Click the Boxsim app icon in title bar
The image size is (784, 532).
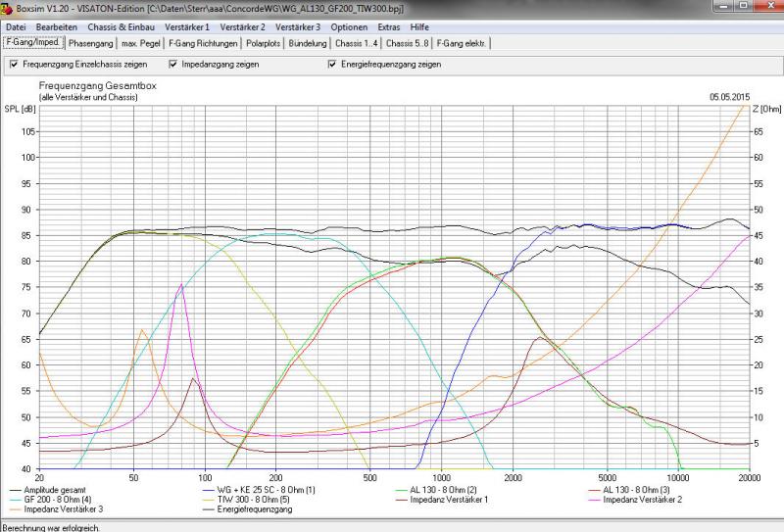tap(7, 8)
